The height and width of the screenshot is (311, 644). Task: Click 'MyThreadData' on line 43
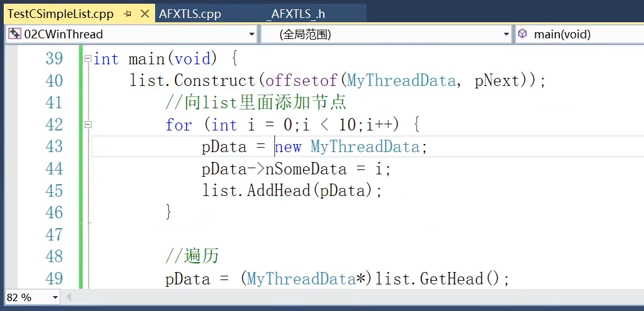tap(365, 147)
